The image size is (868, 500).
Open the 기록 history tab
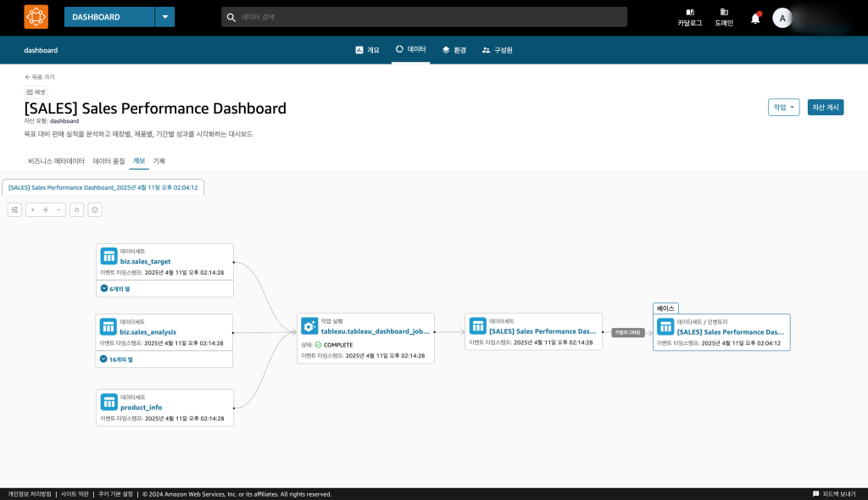coord(159,161)
